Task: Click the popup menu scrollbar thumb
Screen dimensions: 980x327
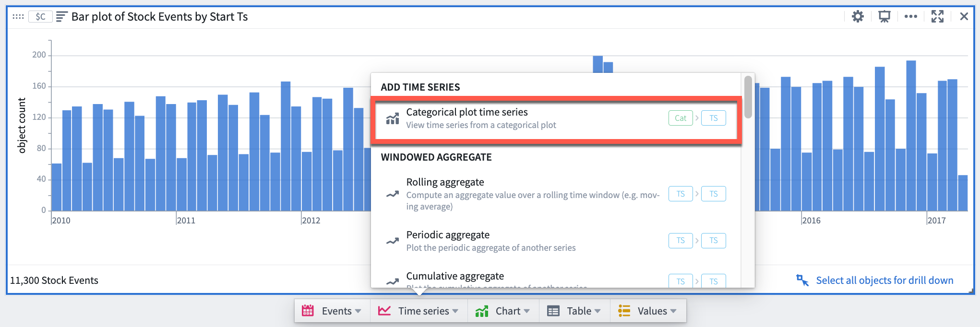Action: click(x=748, y=97)
